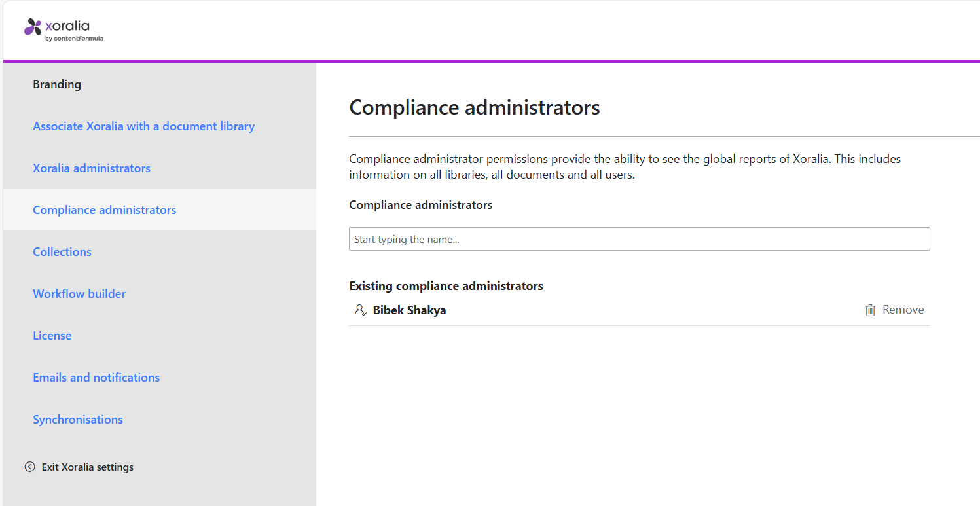This screenshot has height=506, width=980.
Task: Select Compliance administrators in the sidebar
Action: [x=104, y=209]
